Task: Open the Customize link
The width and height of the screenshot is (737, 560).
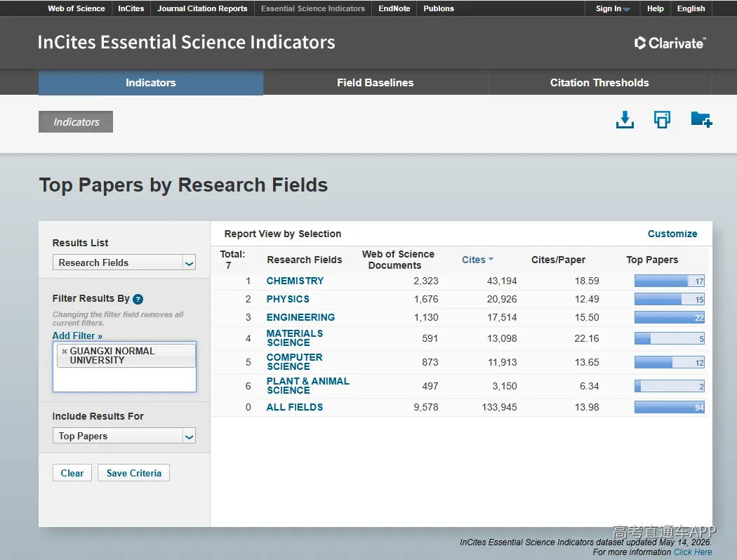Action: tap(672, 234)
